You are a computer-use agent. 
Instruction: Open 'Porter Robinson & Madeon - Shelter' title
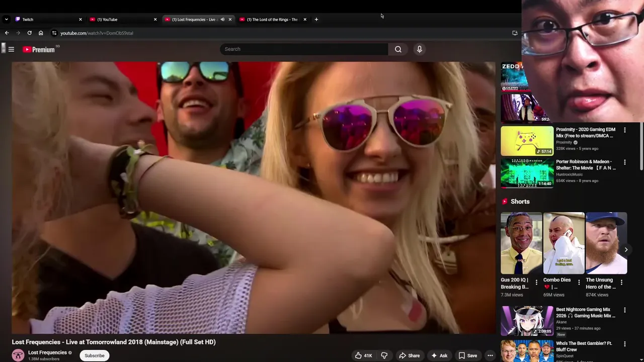coord(586,165)
